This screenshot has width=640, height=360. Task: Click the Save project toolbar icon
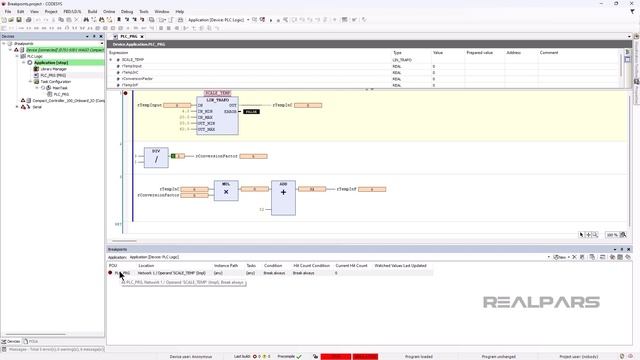point(19,20)
